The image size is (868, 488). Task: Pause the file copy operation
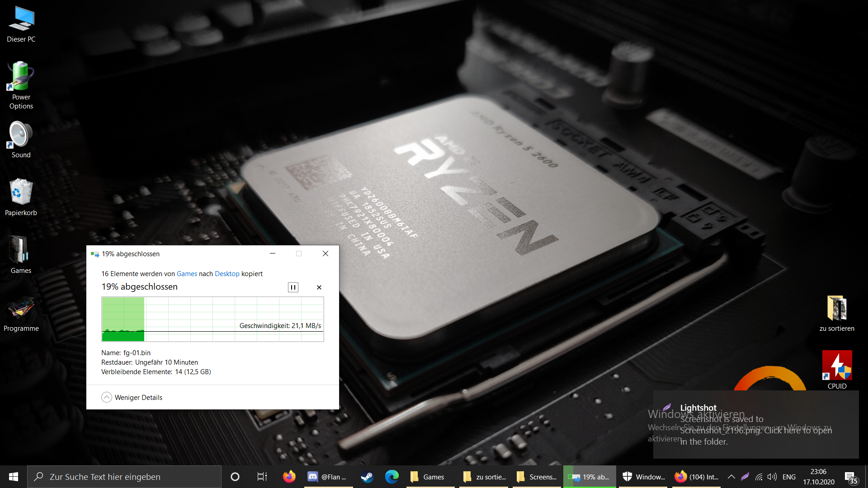[x=293, y=287]
